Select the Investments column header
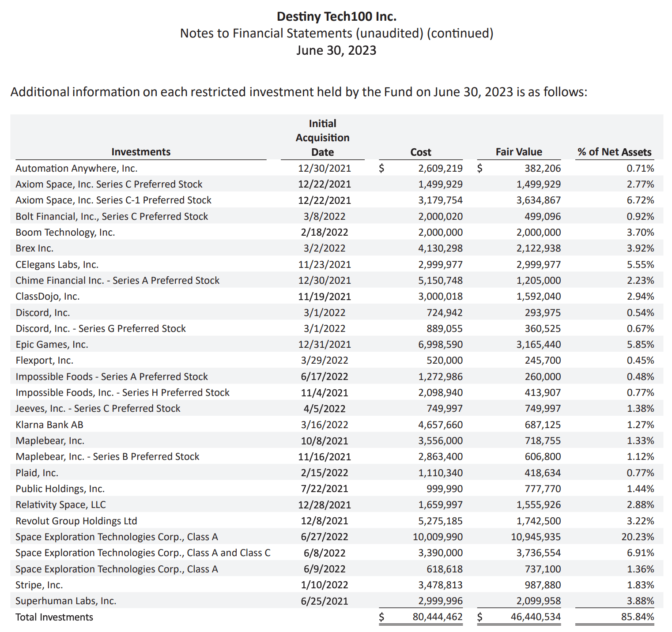This screenshot has height=632, width=672. [140, 152]
